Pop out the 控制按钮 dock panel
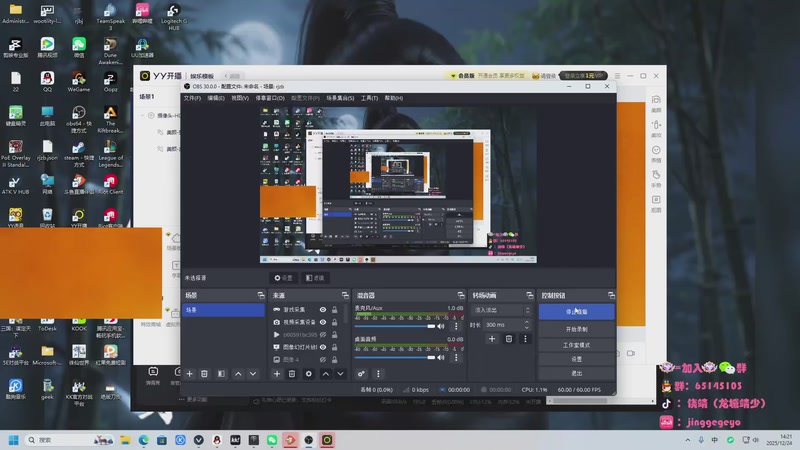The height and width of the screenshot is (450, 800). [x=611, y=295]
